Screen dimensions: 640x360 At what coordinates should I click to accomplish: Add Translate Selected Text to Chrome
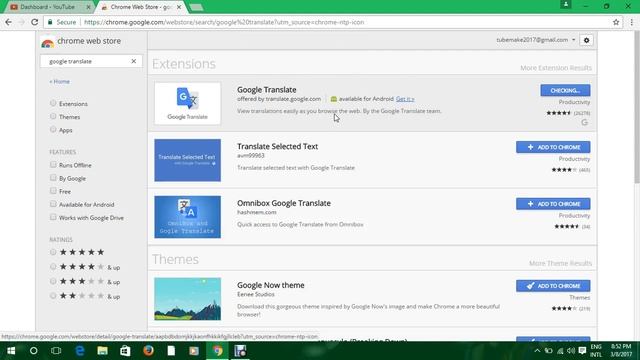(x=553, y=147)
